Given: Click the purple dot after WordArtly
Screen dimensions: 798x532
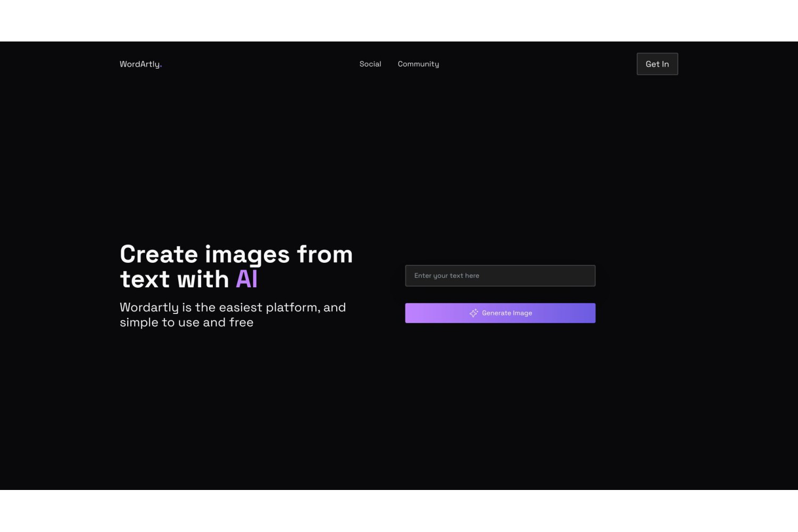Looking at the screenshot, I should click(x=161, y=66).
